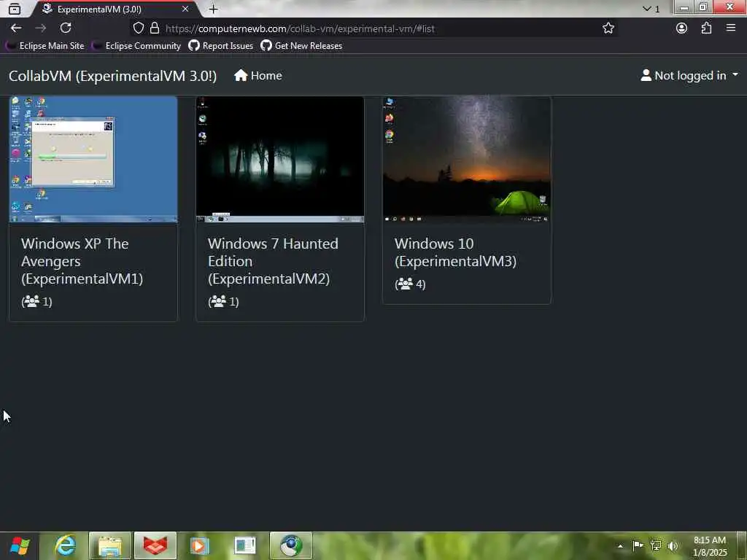The height and width of the screenshot is (560, 747).
Task: Click the user count on Windows XP card
Action: [x=36, y=301]
